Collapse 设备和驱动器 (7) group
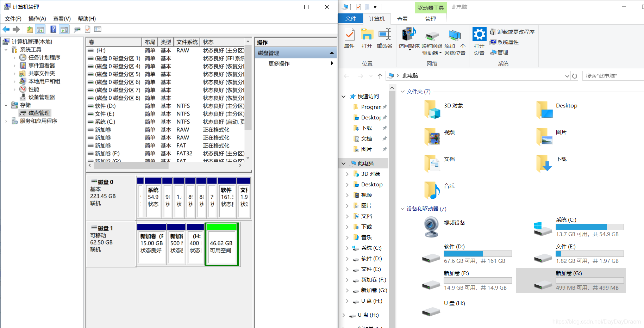Viewport: 644px width, 328px height. coord(402,209)
